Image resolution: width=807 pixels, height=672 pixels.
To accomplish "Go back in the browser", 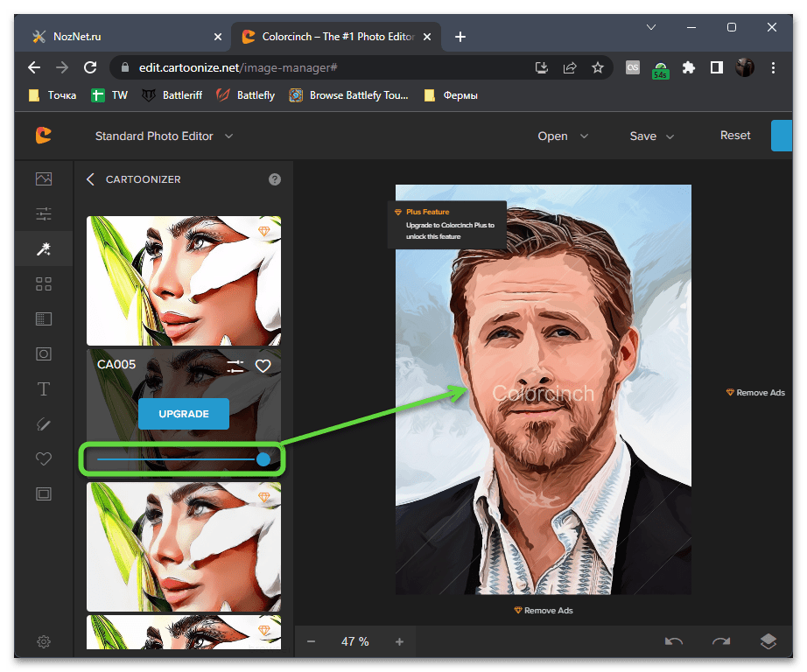I will [34, 67].
